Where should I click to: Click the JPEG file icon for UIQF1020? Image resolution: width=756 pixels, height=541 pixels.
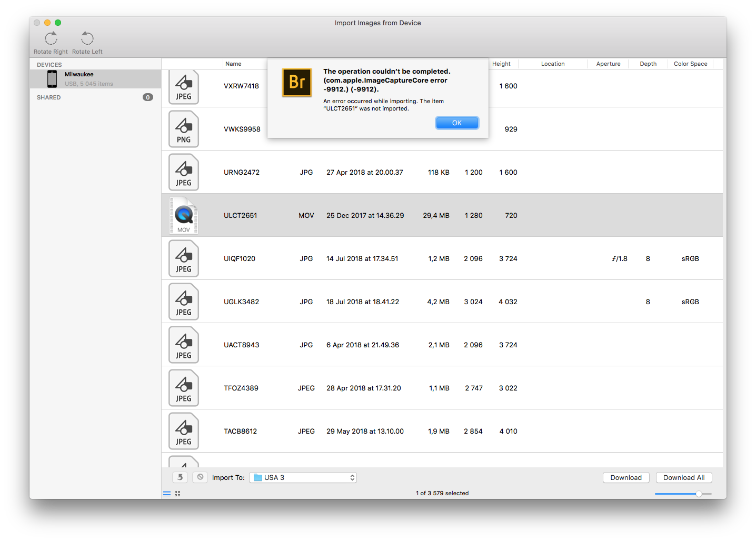tap(184, 258)
